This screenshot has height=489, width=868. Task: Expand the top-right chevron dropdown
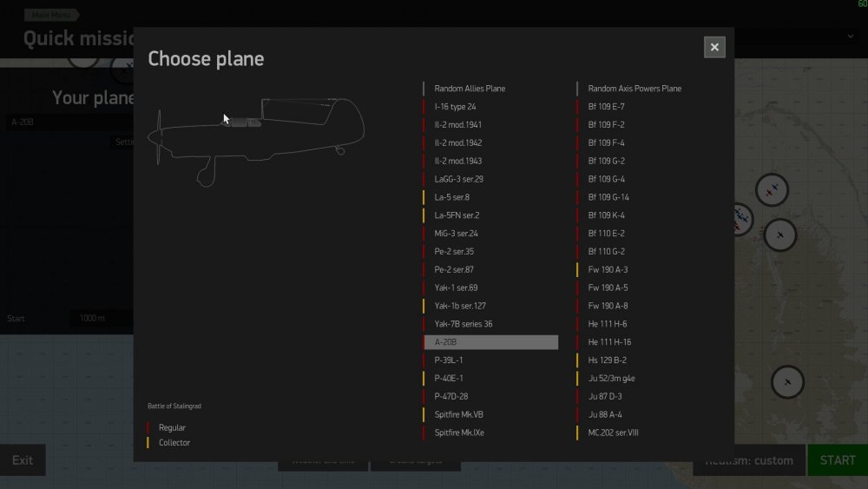click(x=851, y=36)
